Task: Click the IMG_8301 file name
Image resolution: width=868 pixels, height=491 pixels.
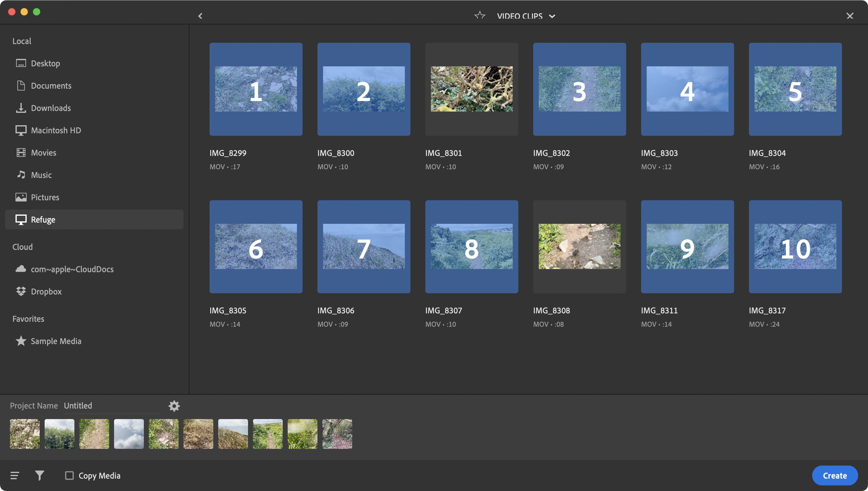Action: pos(443,153)
